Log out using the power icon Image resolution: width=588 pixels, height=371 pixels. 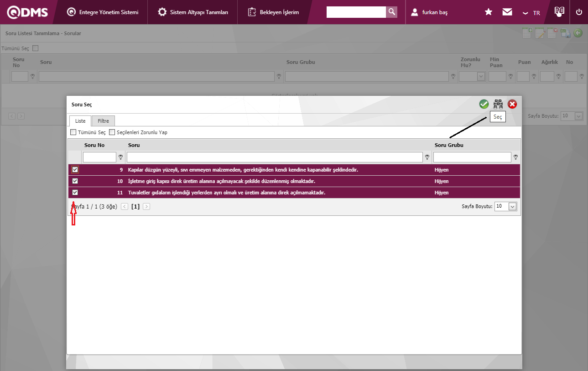[x=579, y=12]
